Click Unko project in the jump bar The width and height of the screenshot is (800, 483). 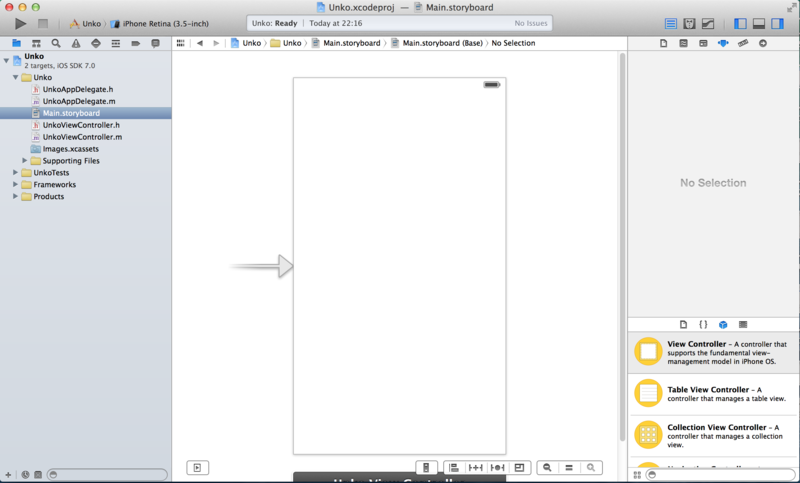[246, 43]
